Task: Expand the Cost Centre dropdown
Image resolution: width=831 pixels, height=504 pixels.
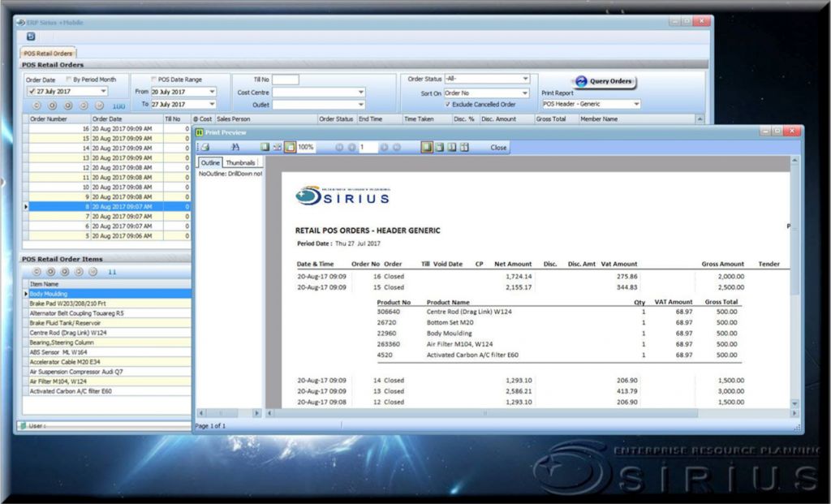Action: tap(361, 93)
